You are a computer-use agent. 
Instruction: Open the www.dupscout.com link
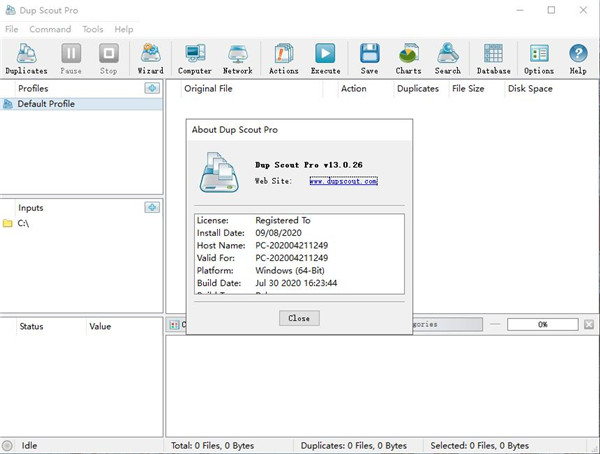344,181
